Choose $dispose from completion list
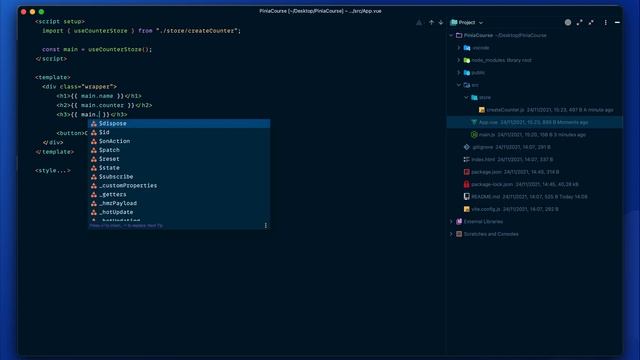 (x=179, y=123)
